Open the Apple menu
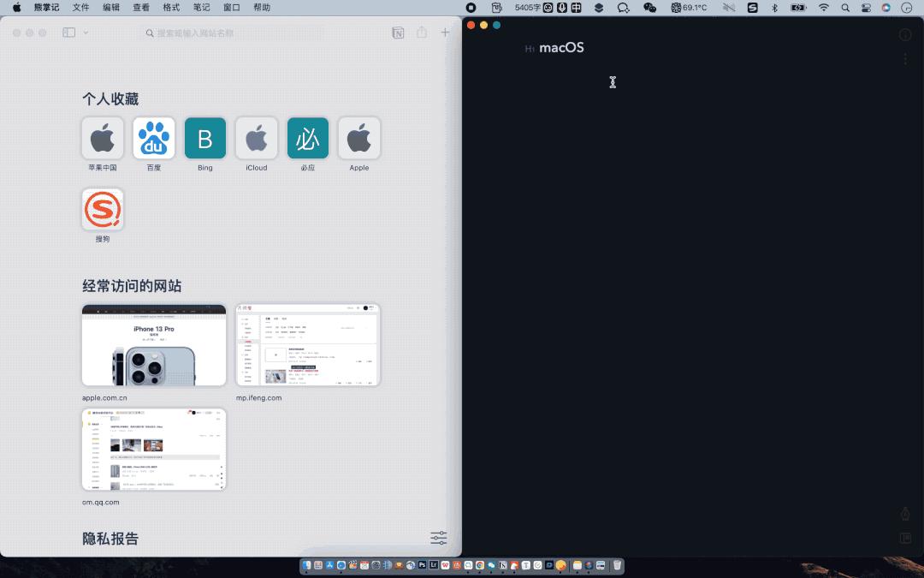This screenshot has height=578, width=924. click(16, 8)
